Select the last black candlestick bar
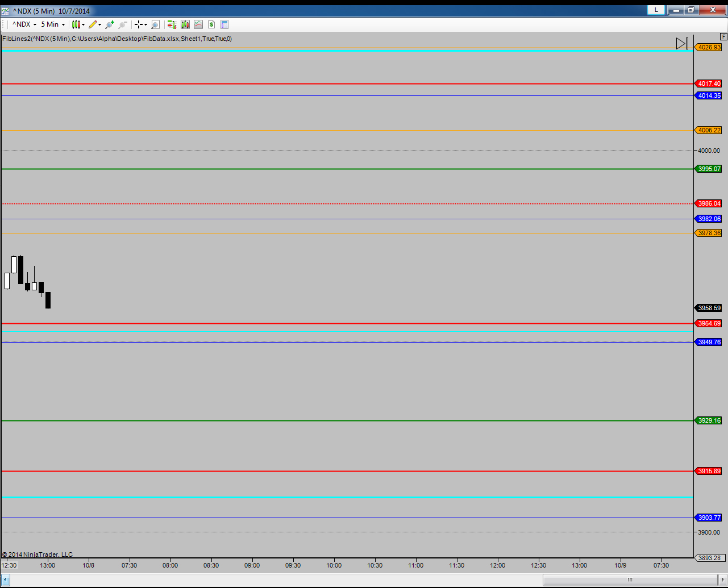This screenshot has height=588, width=728. pyautogui.click(x=48, y=300)
